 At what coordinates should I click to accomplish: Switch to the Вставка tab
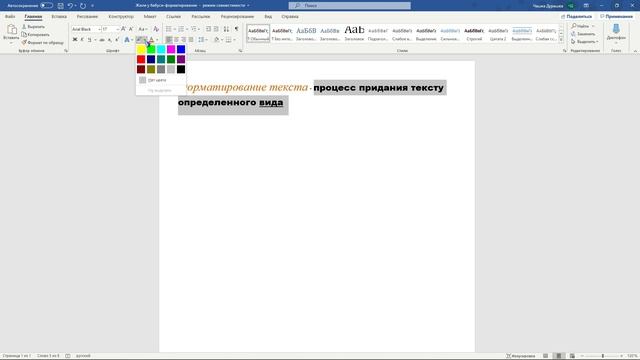tap(59, 17)
